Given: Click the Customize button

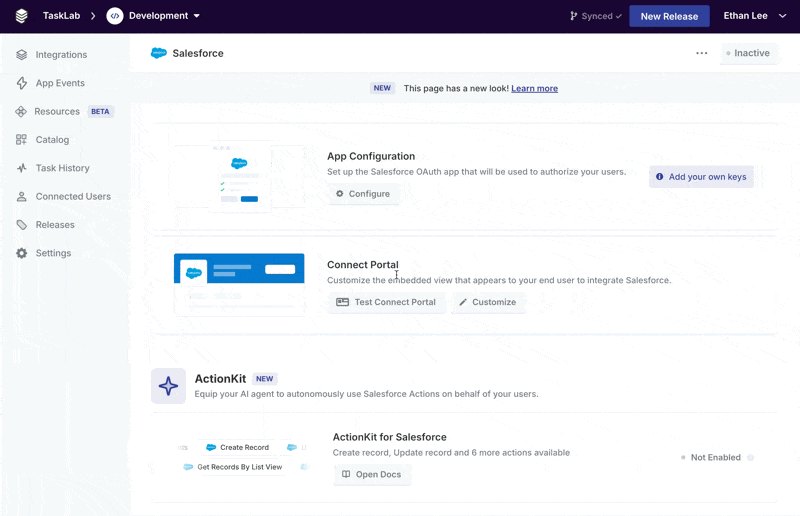Looking at the screenshot, I should (488, 302).
